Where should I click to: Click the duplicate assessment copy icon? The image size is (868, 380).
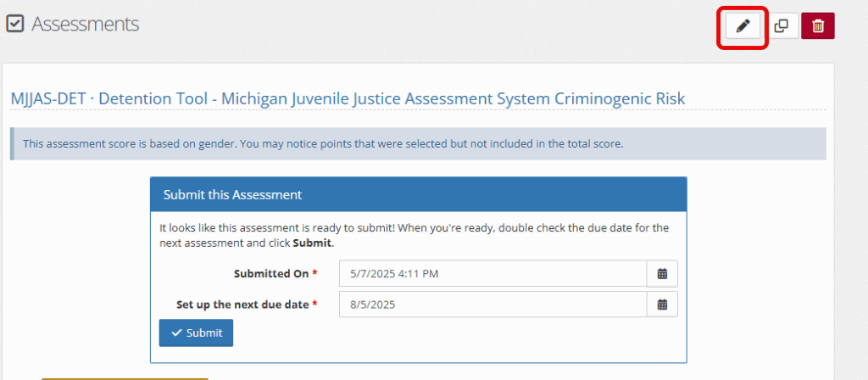[781, 26]
